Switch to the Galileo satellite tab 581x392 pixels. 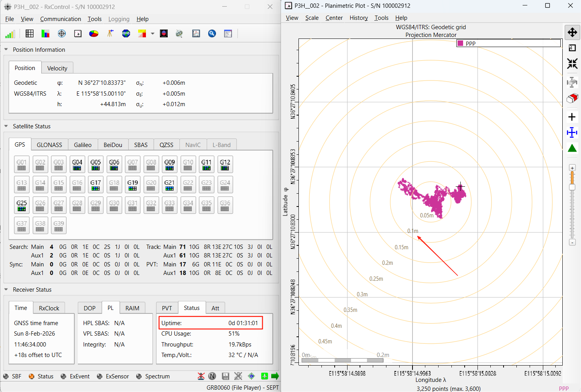coord(83,145)
